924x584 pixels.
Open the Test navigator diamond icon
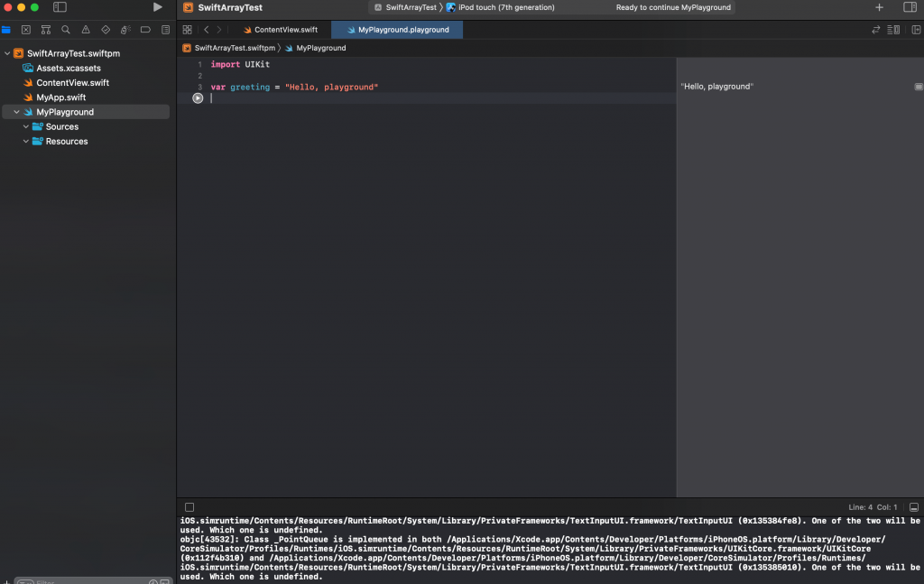point(106,30)
